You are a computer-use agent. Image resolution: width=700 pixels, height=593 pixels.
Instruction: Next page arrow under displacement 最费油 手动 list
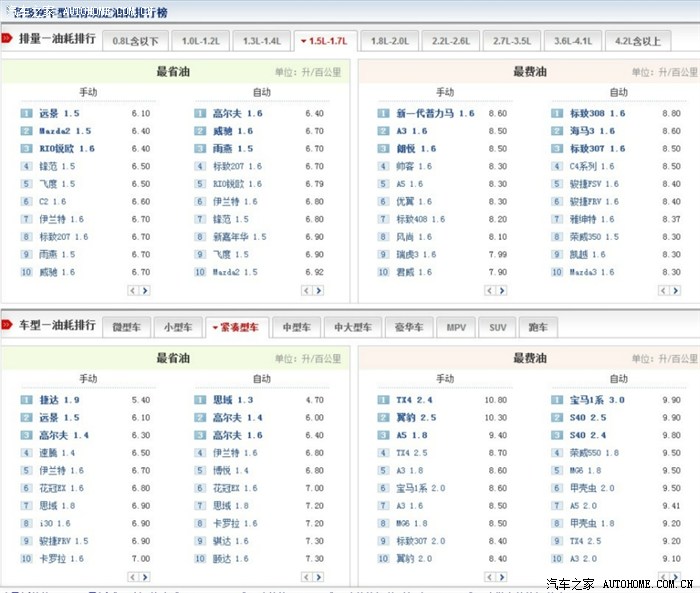(502, 291)
